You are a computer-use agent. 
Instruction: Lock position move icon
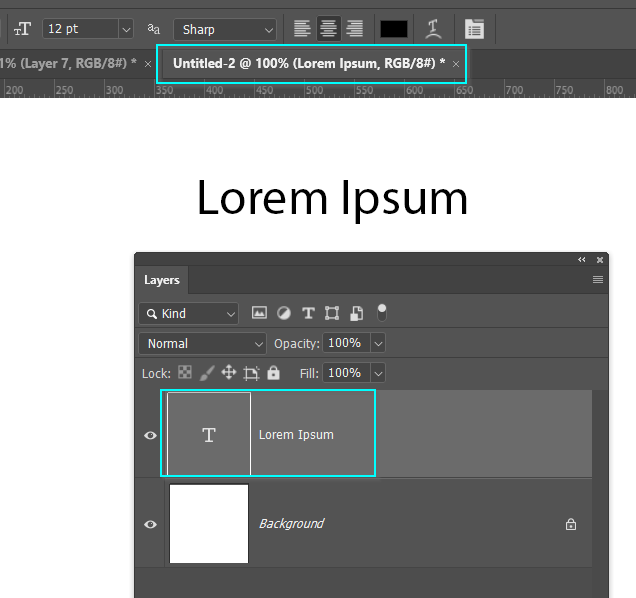[229, 372]
